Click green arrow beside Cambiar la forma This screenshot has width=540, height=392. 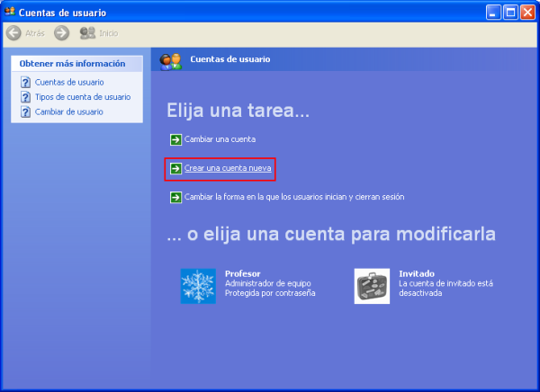[x=175, y=197]
